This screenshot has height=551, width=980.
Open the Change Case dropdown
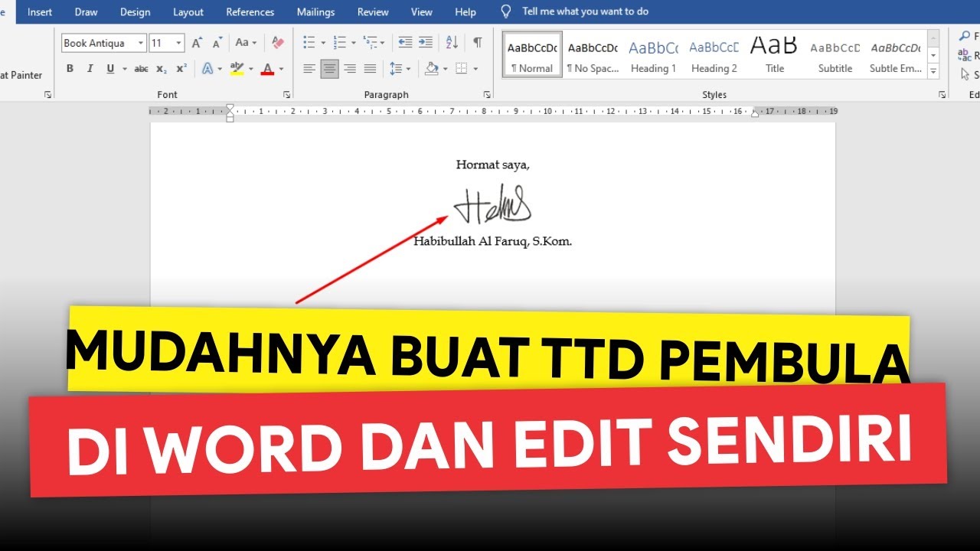pos(246,43)
